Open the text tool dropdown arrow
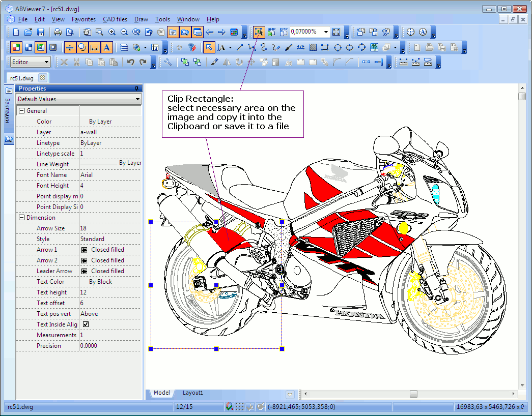 click(230, 47)
